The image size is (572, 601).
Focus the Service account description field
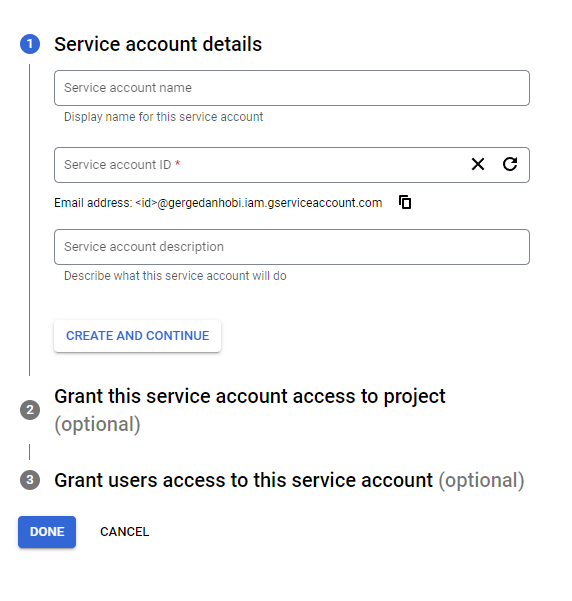292,247
